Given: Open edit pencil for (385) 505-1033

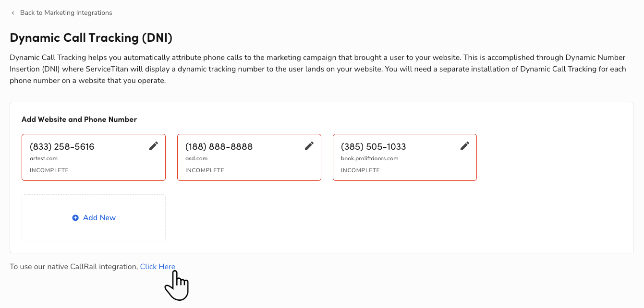Looking at the screenshot, I should point(465,146).
